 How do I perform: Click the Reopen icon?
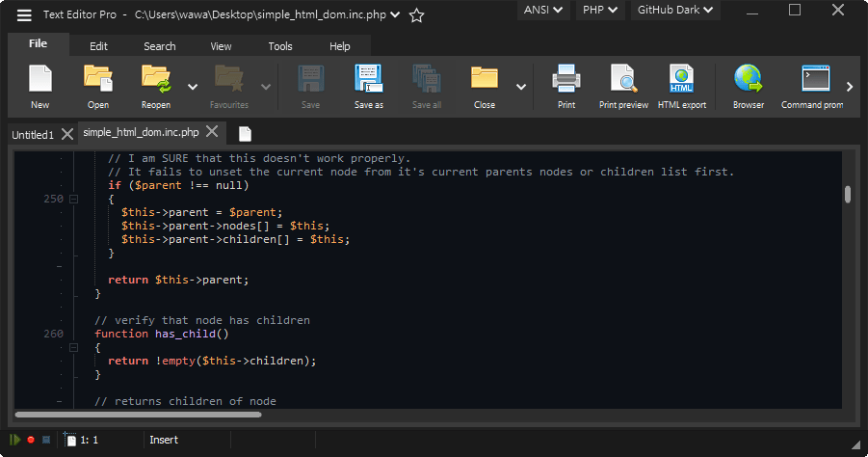155,79
